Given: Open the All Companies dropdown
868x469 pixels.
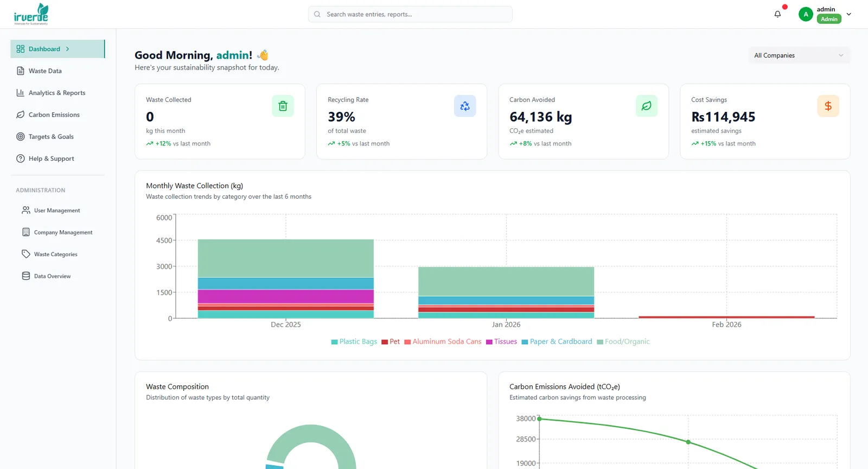Looking at the screenshot, I should coord(799,55).
